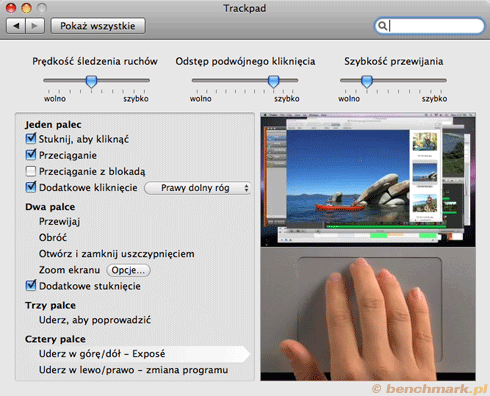
Task: Adjust Prędkość śledzenia ruchów slider
Action: 91,81
